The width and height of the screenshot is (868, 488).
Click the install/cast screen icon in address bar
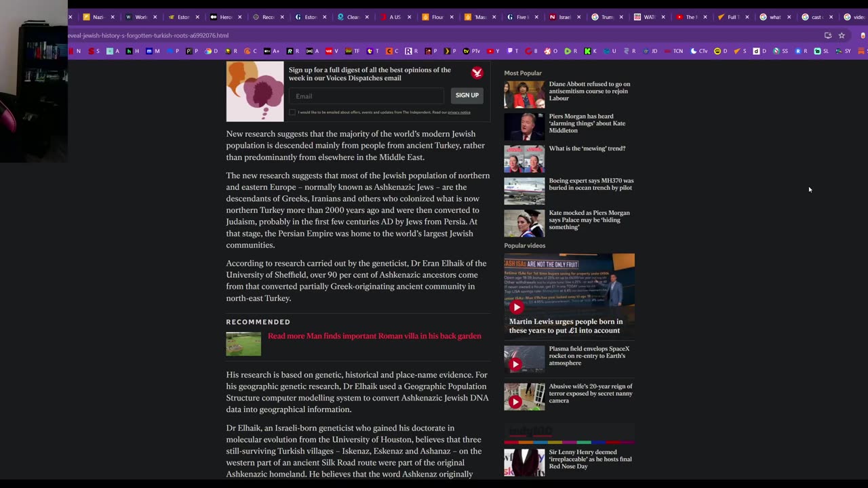click(828, 35)
